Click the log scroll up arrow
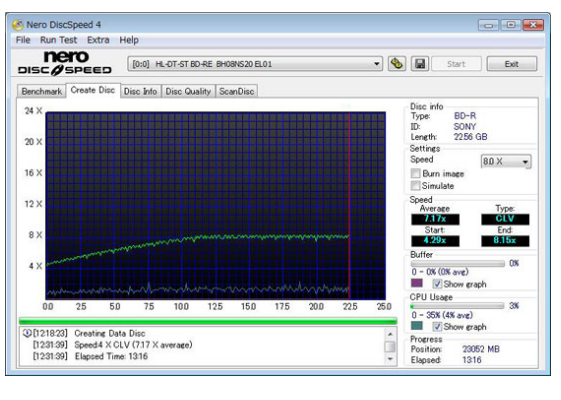 (390, 334)
